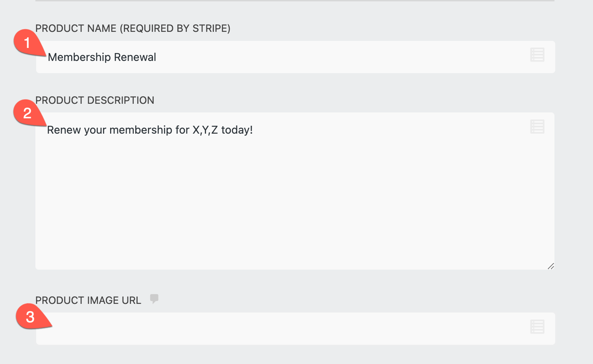
Task: Click red annotation marker number 2
Action: [27, 113]
